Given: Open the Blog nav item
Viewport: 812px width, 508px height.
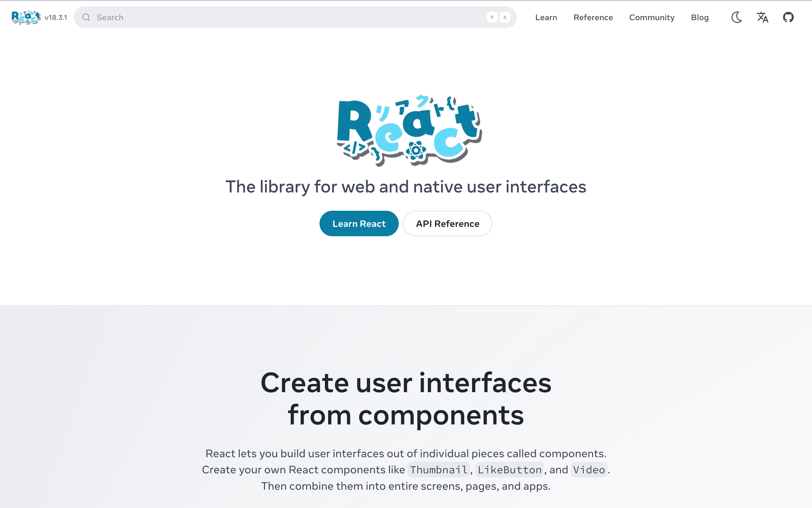Looking at the screenshot, I should tap(699, 17).
